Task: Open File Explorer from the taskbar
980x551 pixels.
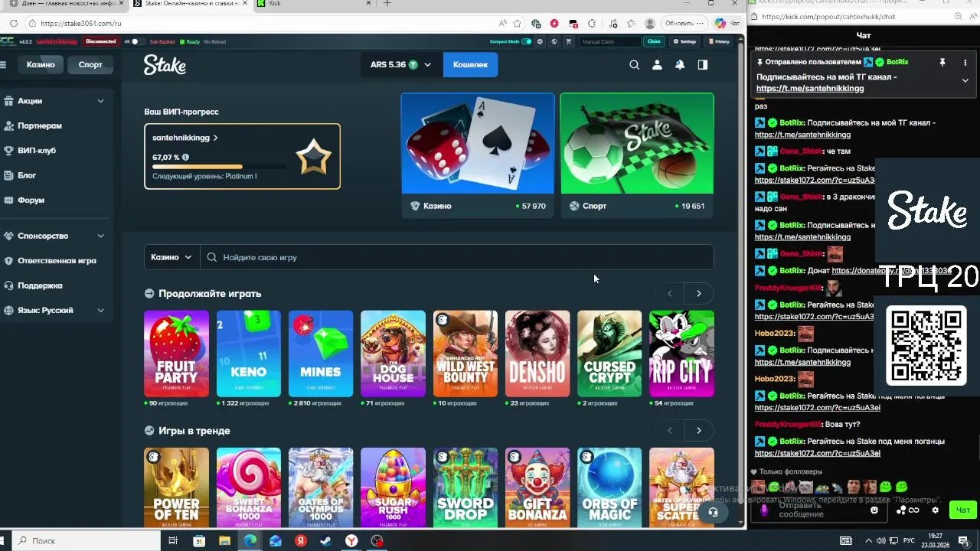Action: point(224,541)
